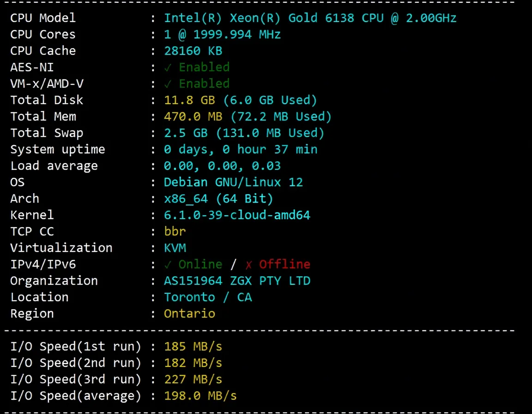Click the System uptime value

tap(241, 149)
